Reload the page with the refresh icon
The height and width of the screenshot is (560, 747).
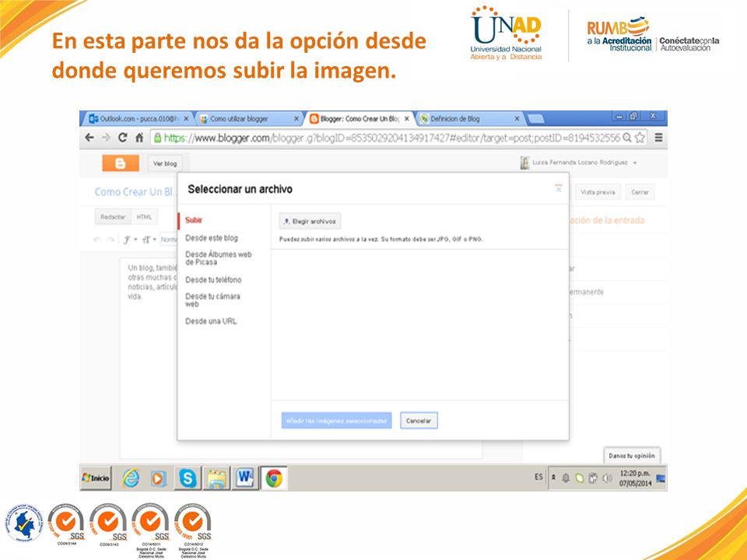pyautogui.click(x=122, y=138)
